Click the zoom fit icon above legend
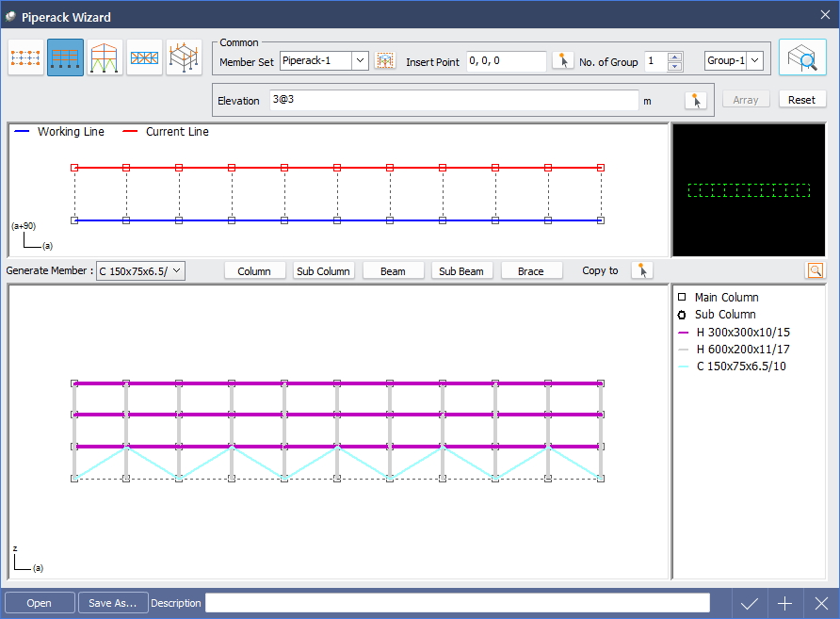This screenshot has width=840, height=619. coord(814,270)
